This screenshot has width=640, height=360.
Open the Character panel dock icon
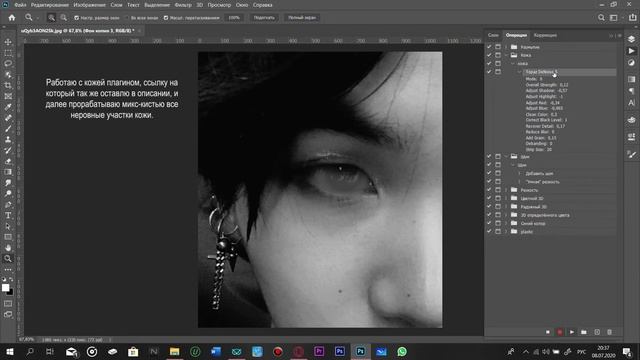coord(631,103)
